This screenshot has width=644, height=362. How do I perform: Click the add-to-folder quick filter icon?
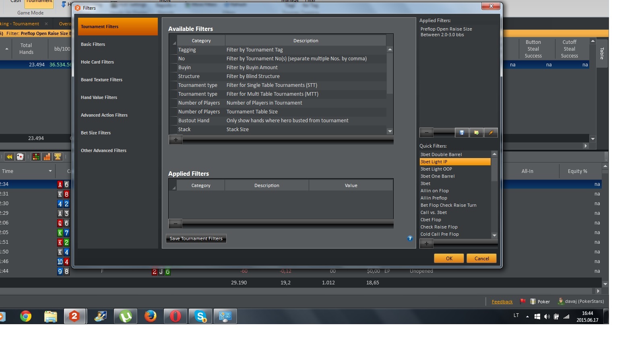[476, 132]
